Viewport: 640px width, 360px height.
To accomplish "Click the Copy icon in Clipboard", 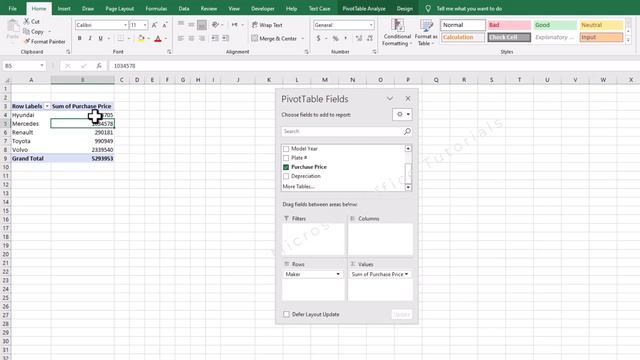I will coord(27,31).
